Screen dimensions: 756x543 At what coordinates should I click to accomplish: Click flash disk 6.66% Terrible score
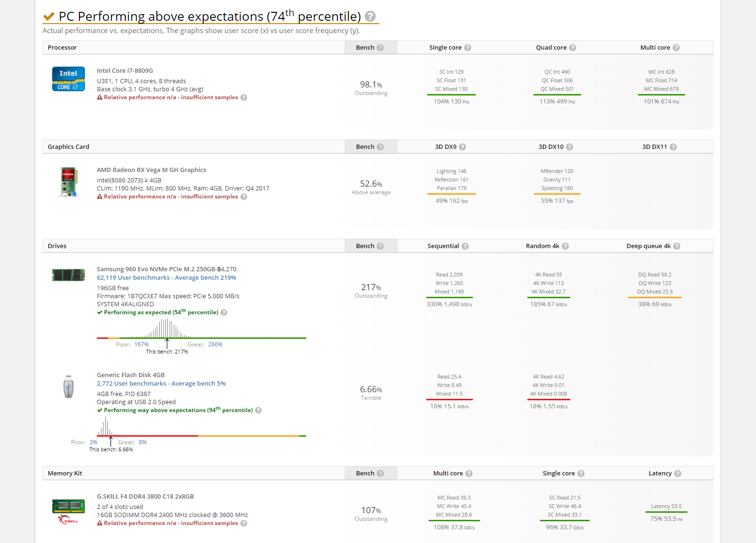pyautogui.click(x=371, y=393)
